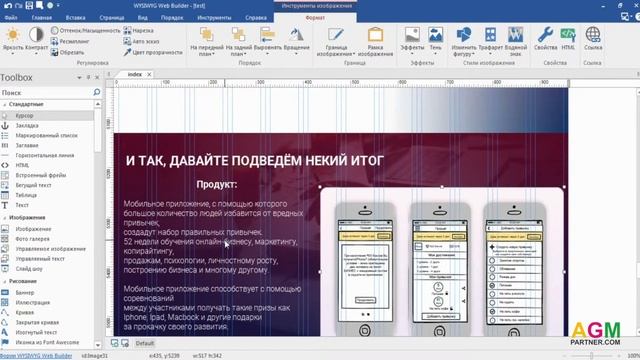
Task: Open the Toolbox panel dropdown arrow
Action: [79, 78]
